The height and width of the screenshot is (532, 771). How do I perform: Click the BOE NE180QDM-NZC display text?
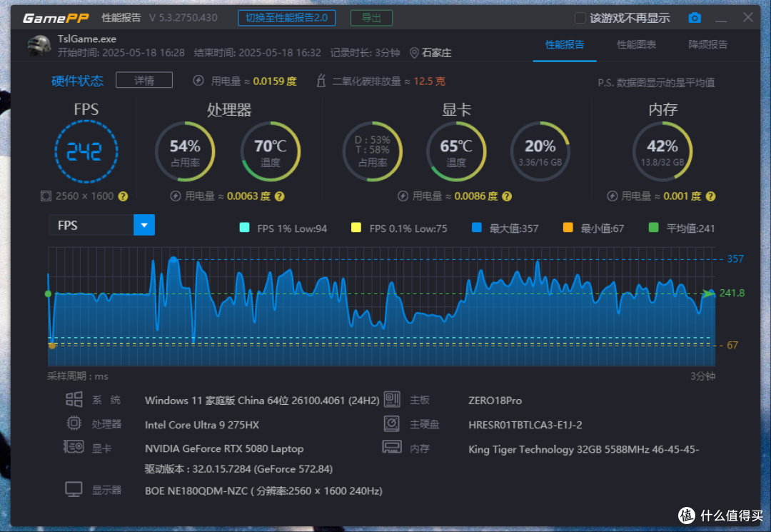tap(263, 491)
